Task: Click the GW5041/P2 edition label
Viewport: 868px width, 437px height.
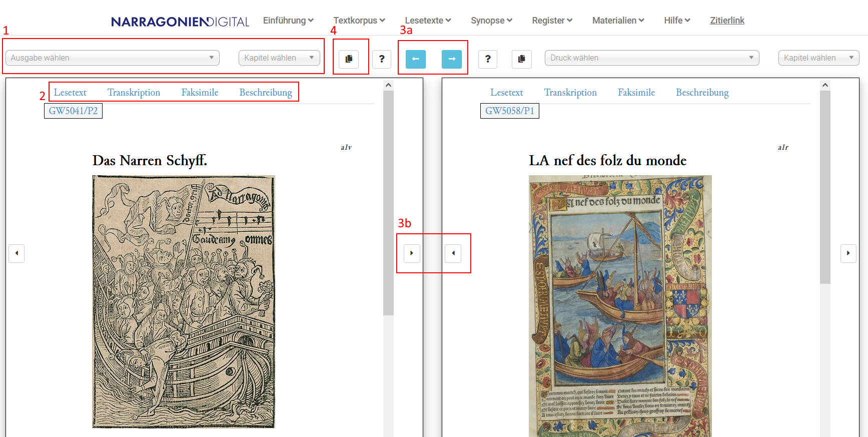Action: (x=73, y=111)
